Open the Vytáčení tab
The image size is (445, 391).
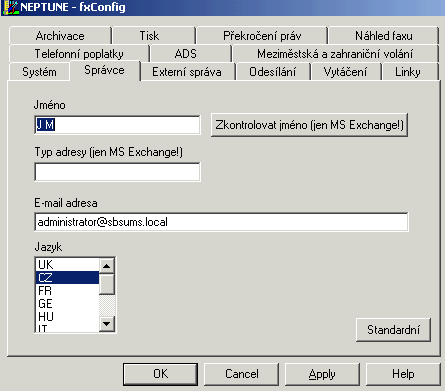click(345, 72)
